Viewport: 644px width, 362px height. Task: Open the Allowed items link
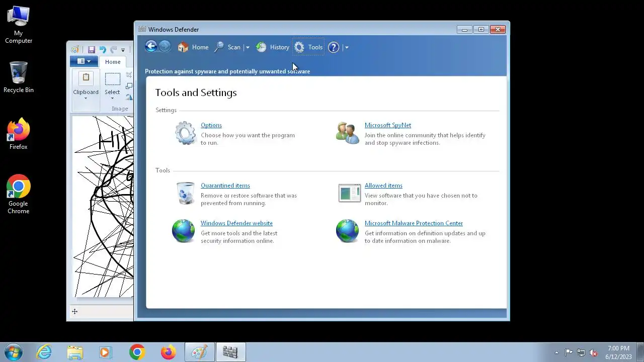pyautogui.click(x=383, y=186)
